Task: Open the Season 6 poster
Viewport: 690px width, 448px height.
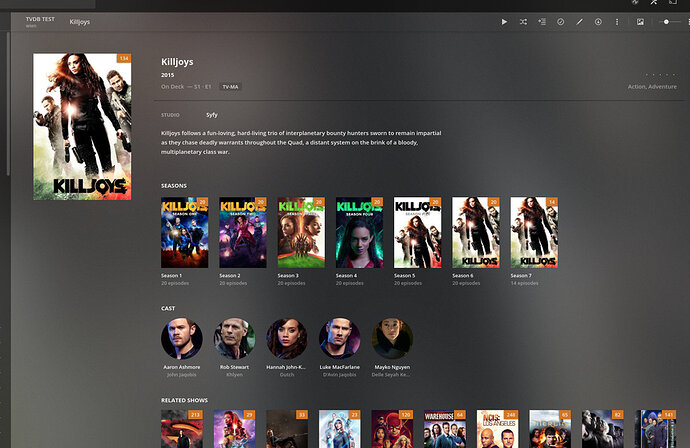Action: 476,232
